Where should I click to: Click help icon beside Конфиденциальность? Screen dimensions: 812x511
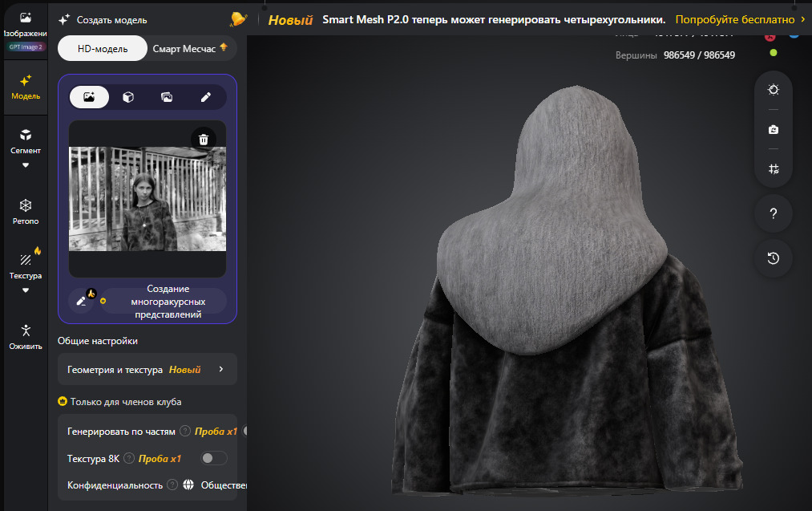tap(172, 485)
